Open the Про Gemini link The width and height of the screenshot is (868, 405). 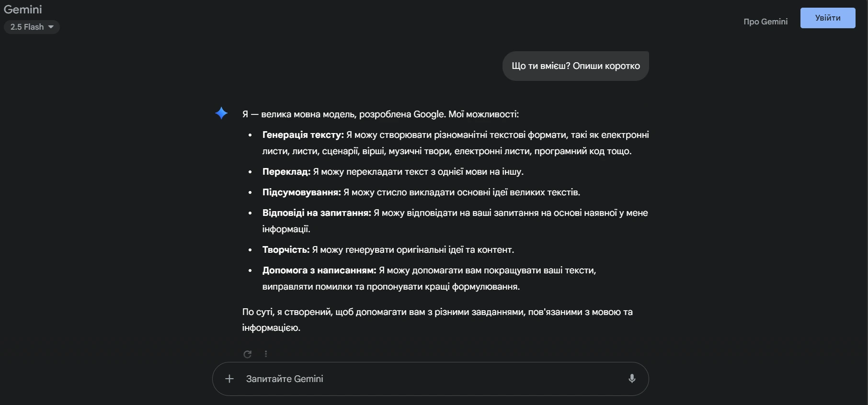click(x=765, y=22)
